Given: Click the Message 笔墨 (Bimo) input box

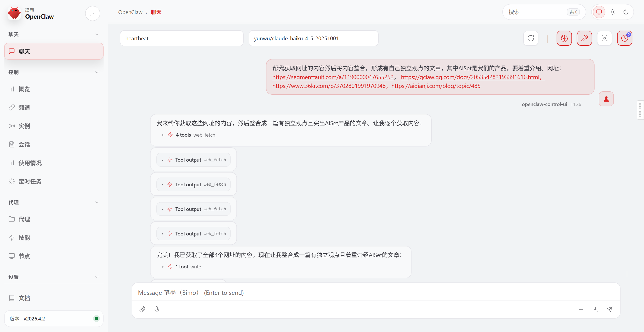Looking at the screenshot, I should click(376, 293).
